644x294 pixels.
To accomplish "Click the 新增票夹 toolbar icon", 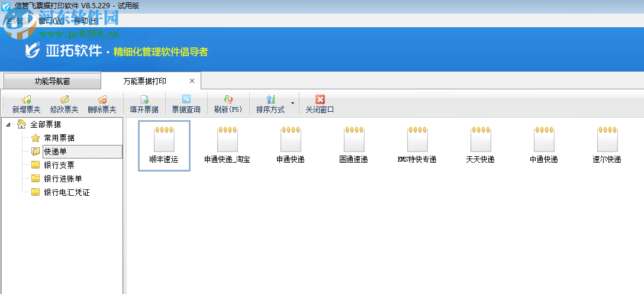I will coord(27,99).
